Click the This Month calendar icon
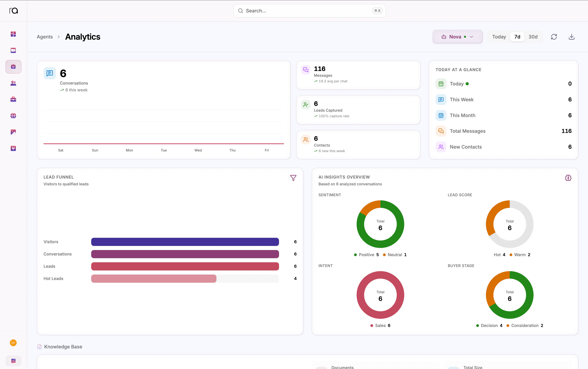 point(441,115)
